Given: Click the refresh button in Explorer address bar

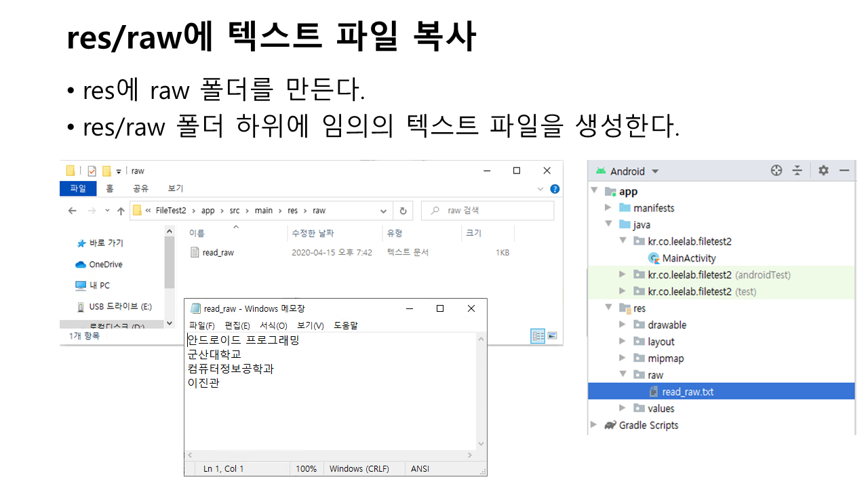Looking at the screenshot, I should click(x=403, y=211).
